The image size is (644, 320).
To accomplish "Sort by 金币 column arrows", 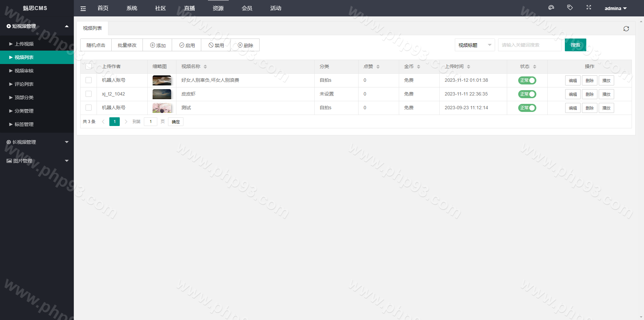I will 419,67.
